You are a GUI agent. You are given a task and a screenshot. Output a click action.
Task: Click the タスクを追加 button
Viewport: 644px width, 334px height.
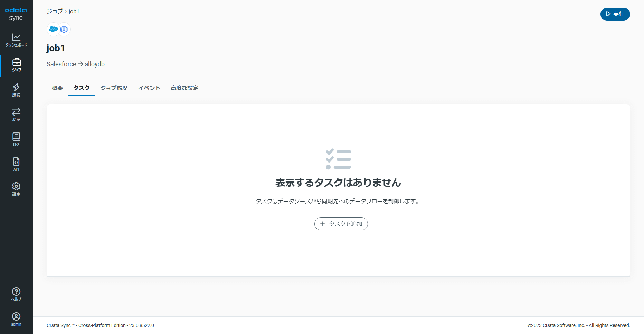pos(341,224)
